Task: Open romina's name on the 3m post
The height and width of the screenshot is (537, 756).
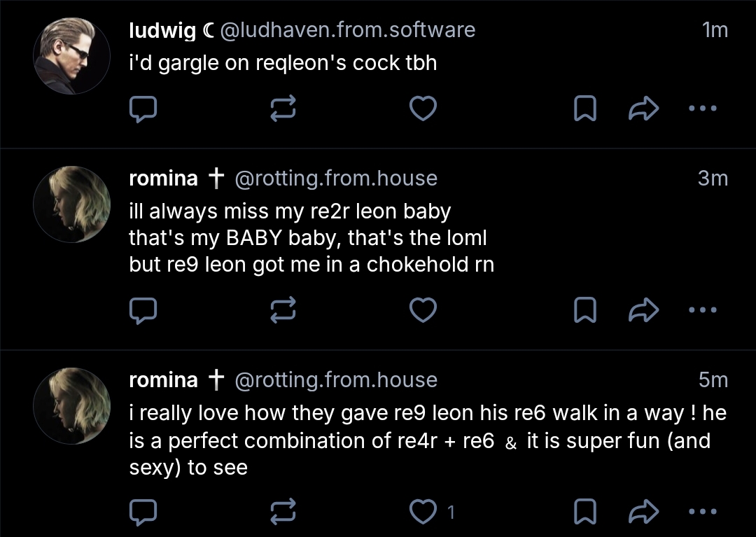Action: click(164, 179)
